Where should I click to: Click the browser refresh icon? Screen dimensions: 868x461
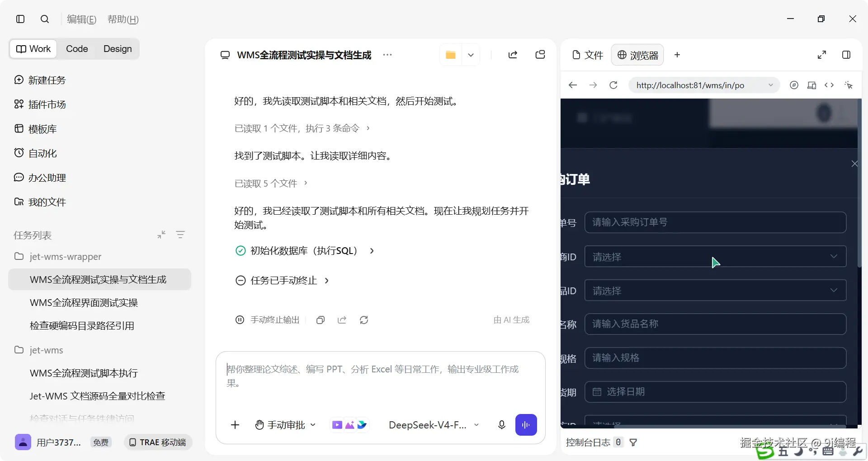[x=613, y=85]
